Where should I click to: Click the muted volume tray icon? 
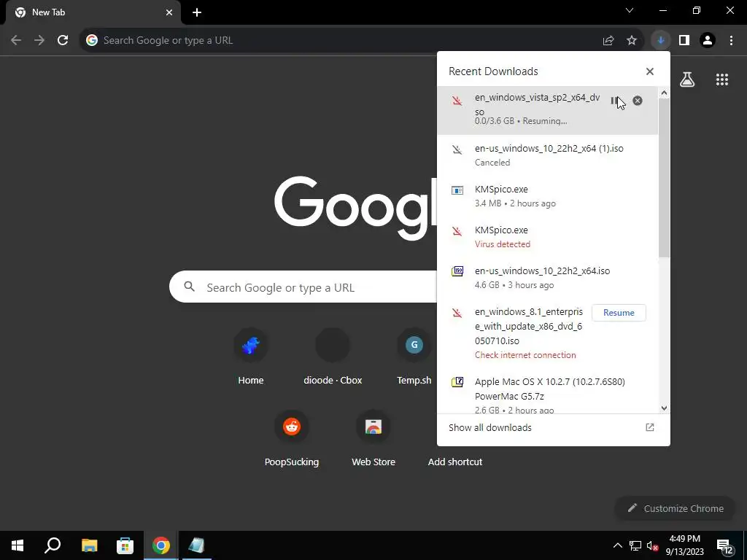pos(652,545)
